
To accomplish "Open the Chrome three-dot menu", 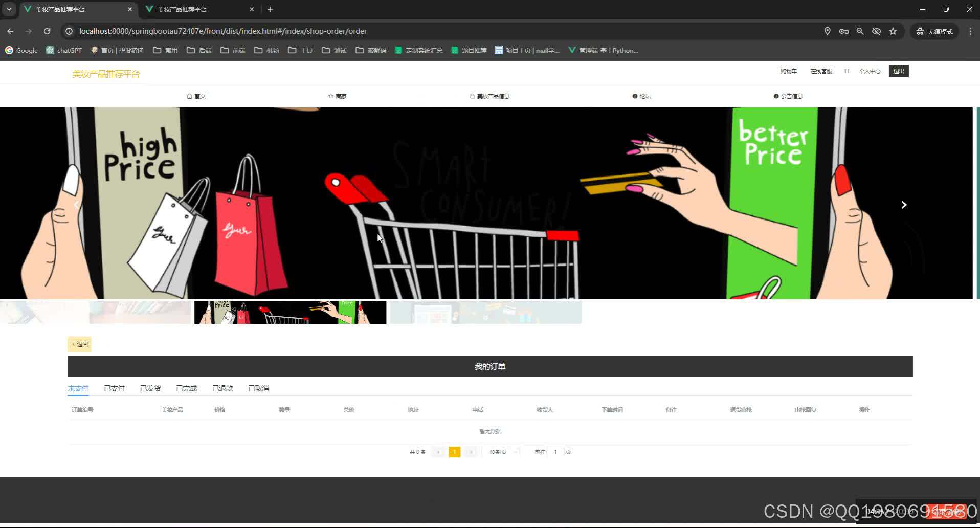I will 970,31.
